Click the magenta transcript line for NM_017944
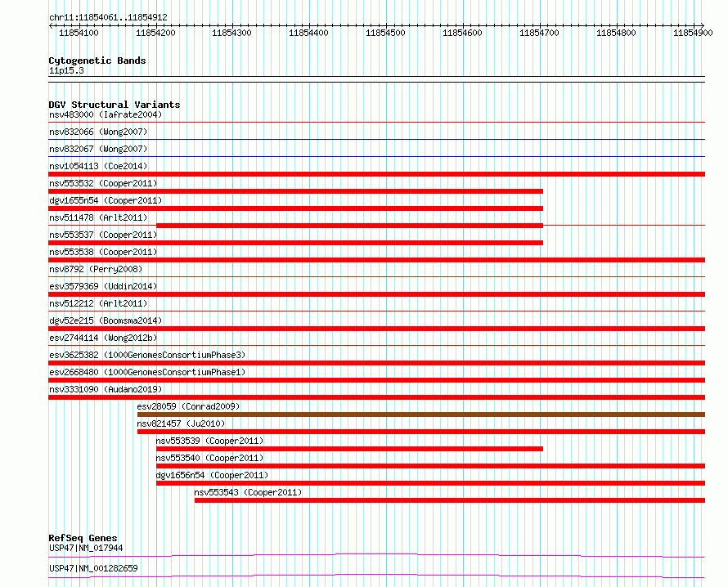This screenshot has height=587, width=728. tap(376, 555)
